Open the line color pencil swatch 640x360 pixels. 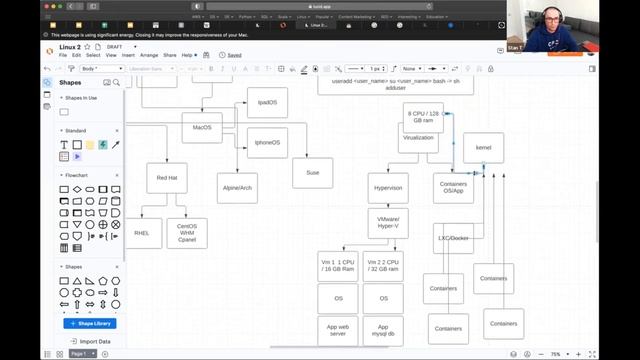coord(304,69)
